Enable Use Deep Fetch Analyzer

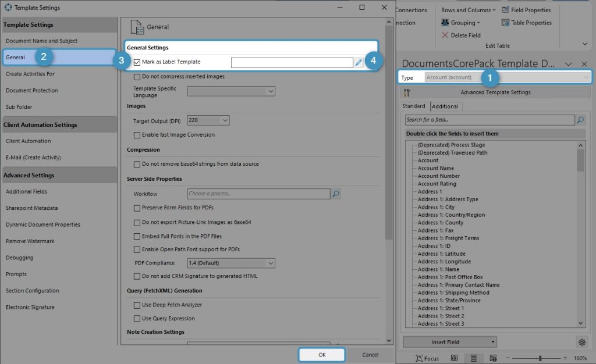(137, 305)
